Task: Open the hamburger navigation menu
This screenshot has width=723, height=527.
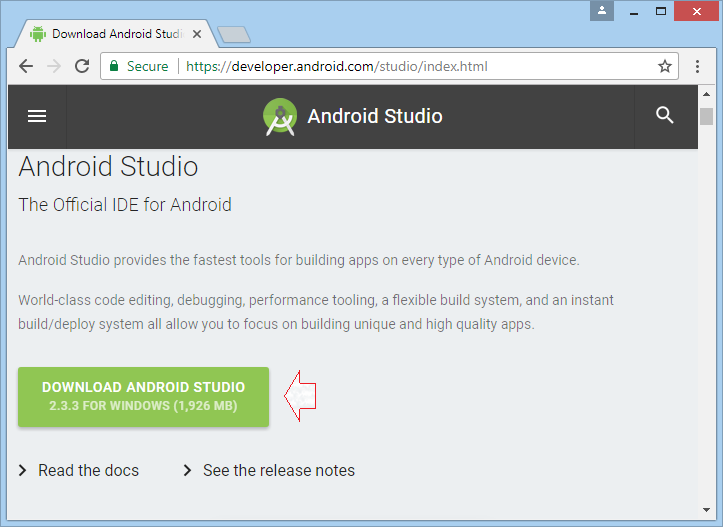Action: click(x=37, y=116)
